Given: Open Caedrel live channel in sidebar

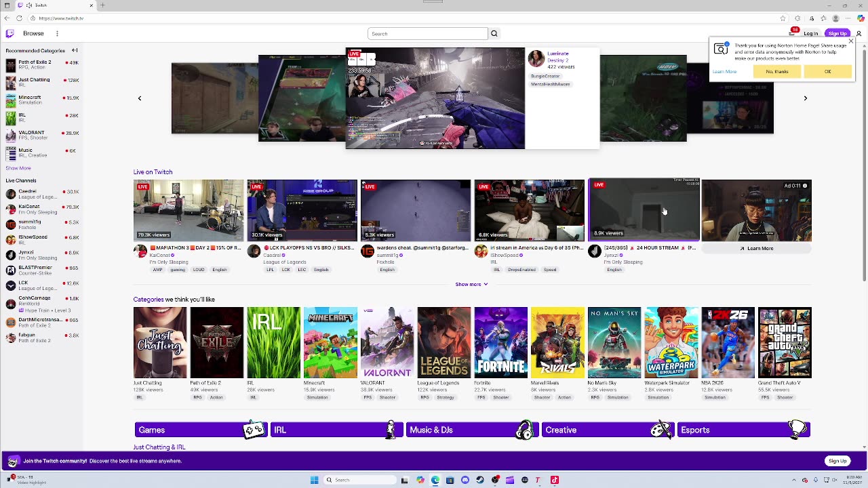Looking at the screenshot, I should tap(41, 194).
